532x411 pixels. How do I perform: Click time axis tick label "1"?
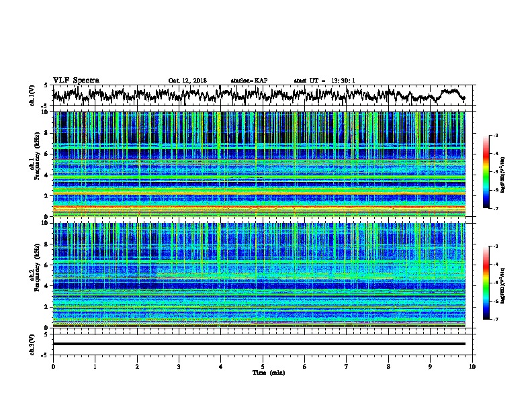[x=95, y=367]
